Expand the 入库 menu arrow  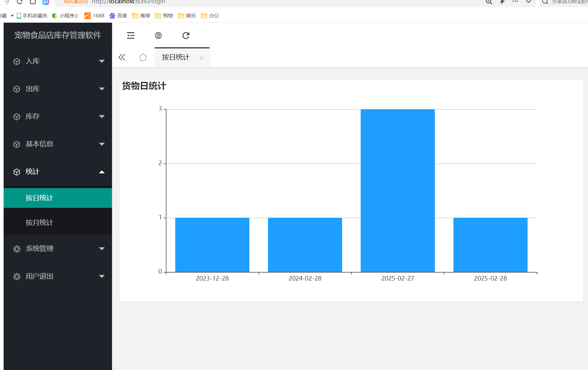(x=102, y=61)
